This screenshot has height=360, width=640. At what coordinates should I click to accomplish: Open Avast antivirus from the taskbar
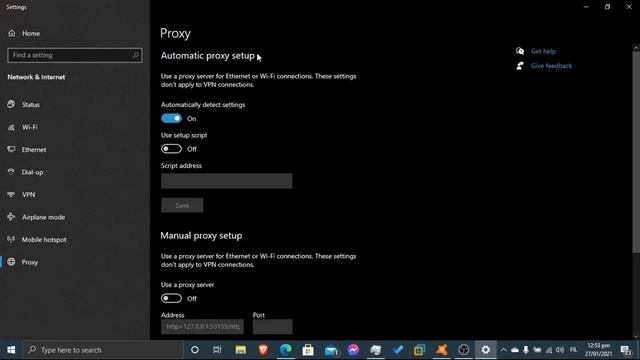[x=442, y=350]
